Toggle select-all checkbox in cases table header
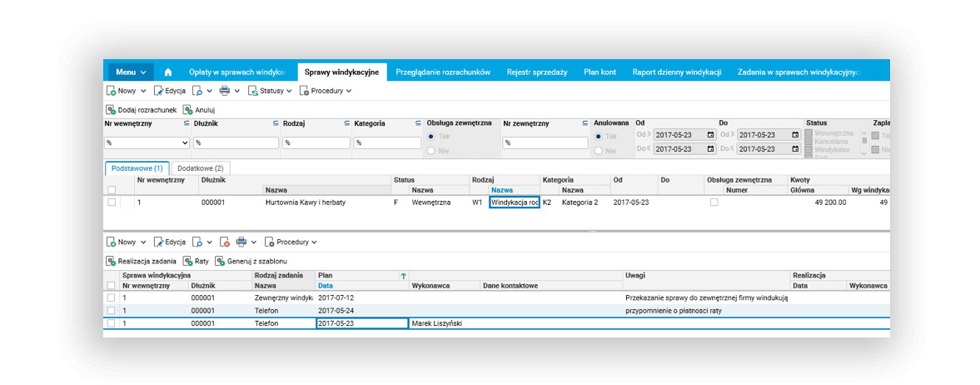This screenshot has width=980, height=385. [x=112, y=190]
